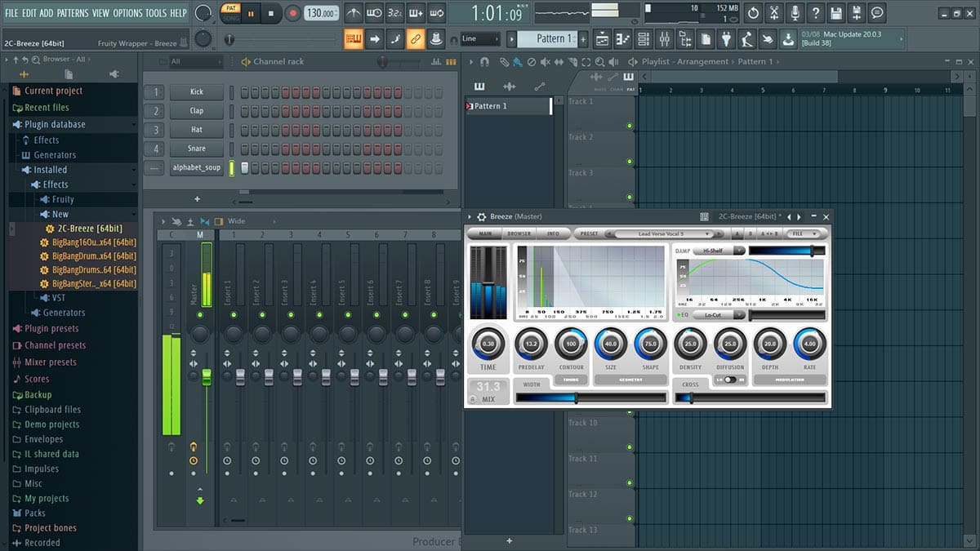Viewport: 980px width, 551px height.
Task: Open the PATTERNS menu
Action: click(x=73, y=13)
